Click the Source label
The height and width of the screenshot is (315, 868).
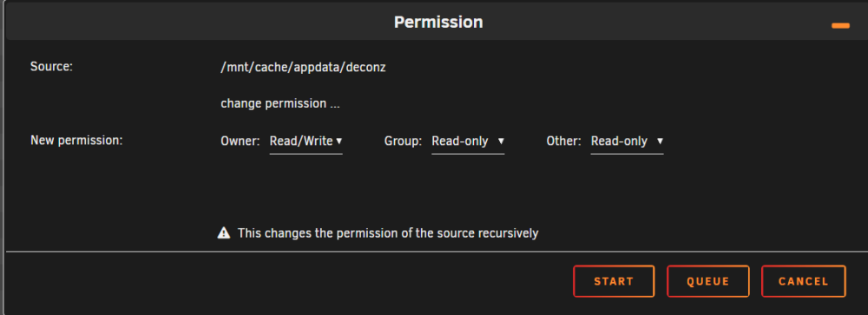click(x=51, y=67)
